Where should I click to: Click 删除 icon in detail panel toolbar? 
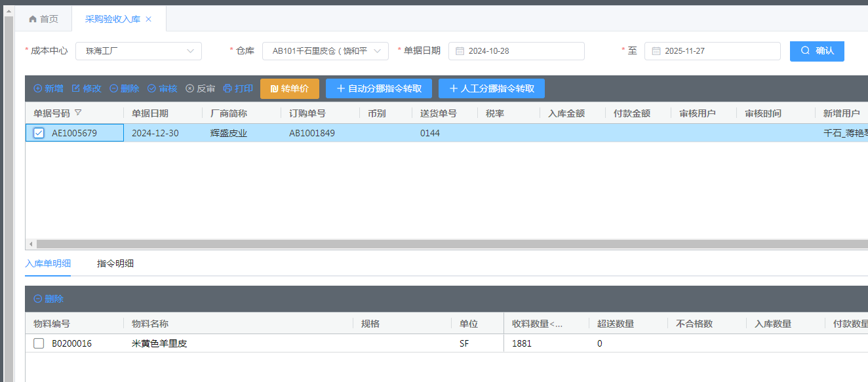(x=38, y=299)
